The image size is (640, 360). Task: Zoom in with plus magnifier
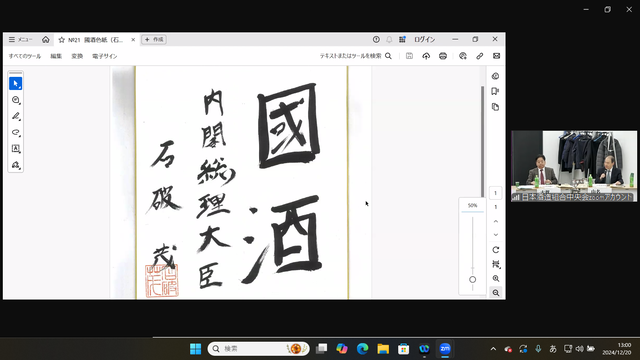tap(496, 278)
